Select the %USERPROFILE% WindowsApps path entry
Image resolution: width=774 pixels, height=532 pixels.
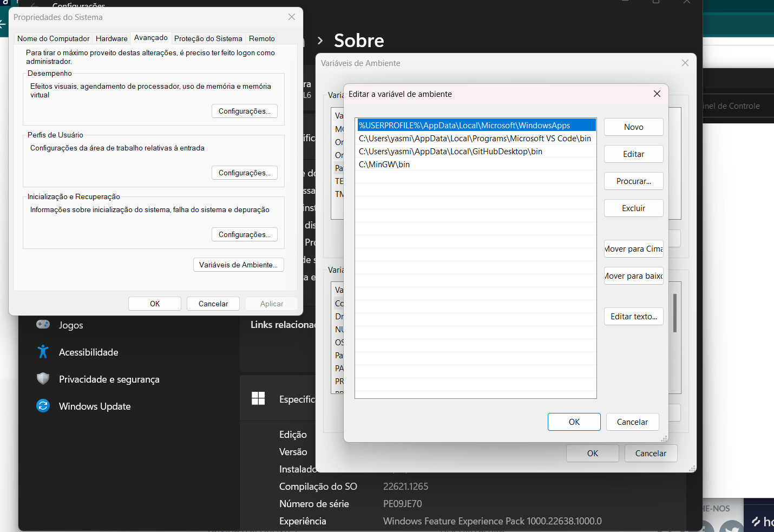[x=476, y=126]
